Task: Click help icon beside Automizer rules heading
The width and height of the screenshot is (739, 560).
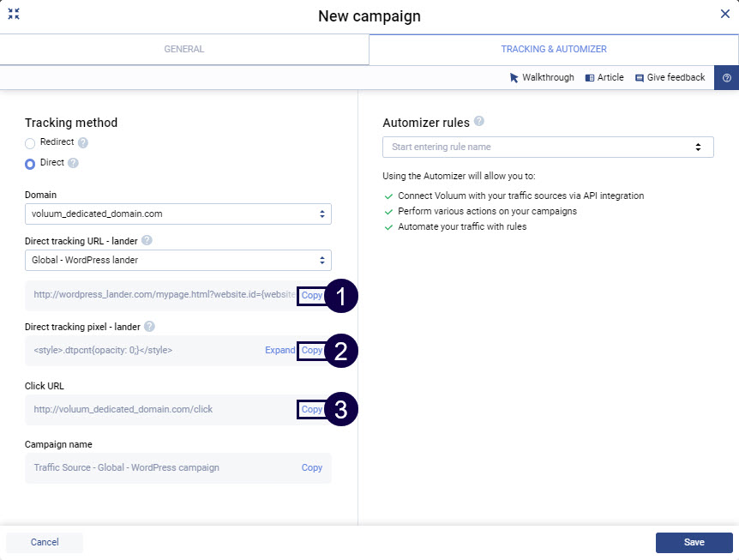Action: click(x=479, y=122)
